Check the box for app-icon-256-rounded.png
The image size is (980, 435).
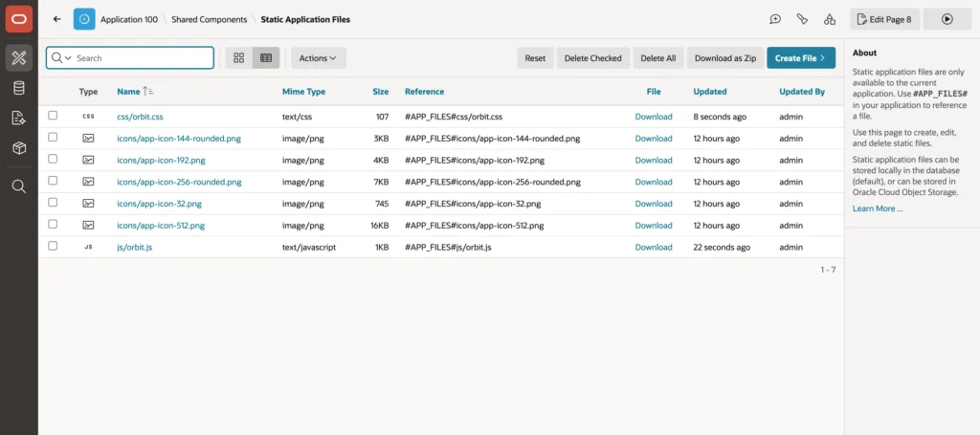pyautogui.click(x=53, y=181)
